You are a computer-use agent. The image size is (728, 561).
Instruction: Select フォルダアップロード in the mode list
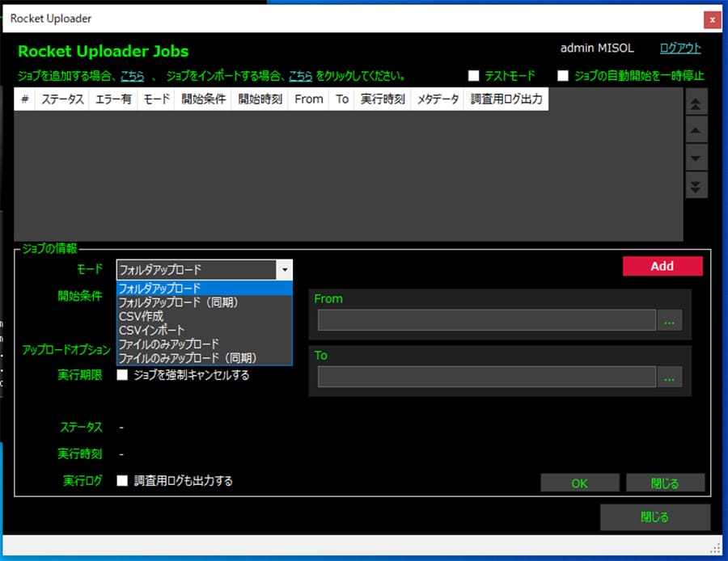pyautogui.click(x=205, y=289)
